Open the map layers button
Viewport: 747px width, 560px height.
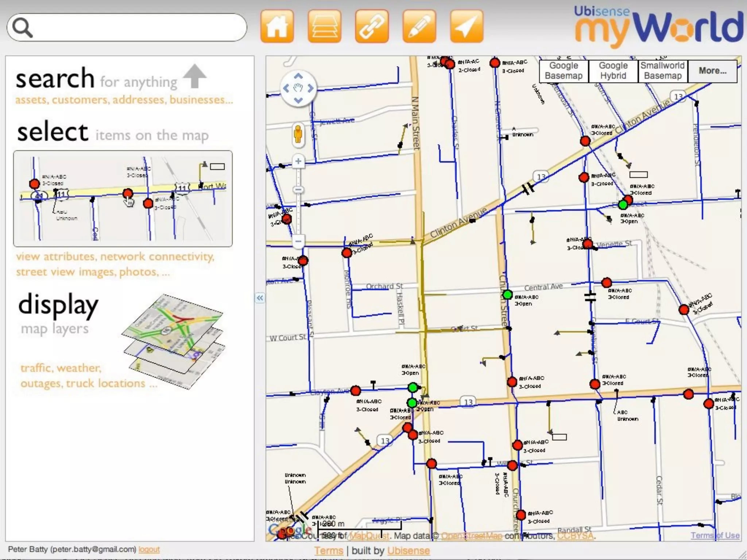tap(324, 27)
